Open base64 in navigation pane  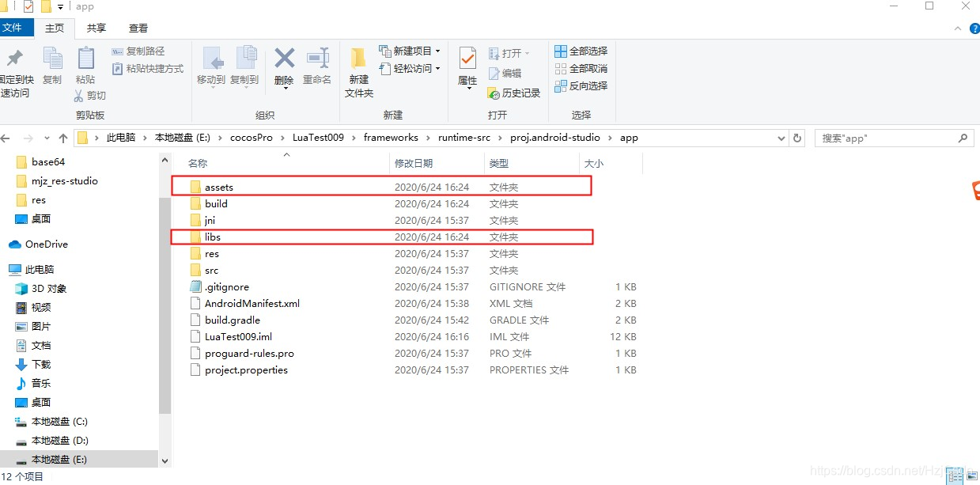coord(47,161)
